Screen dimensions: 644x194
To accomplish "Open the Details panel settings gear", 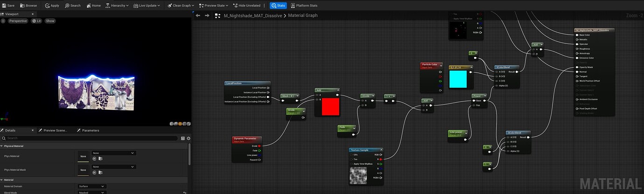I will tap(189, 139).
